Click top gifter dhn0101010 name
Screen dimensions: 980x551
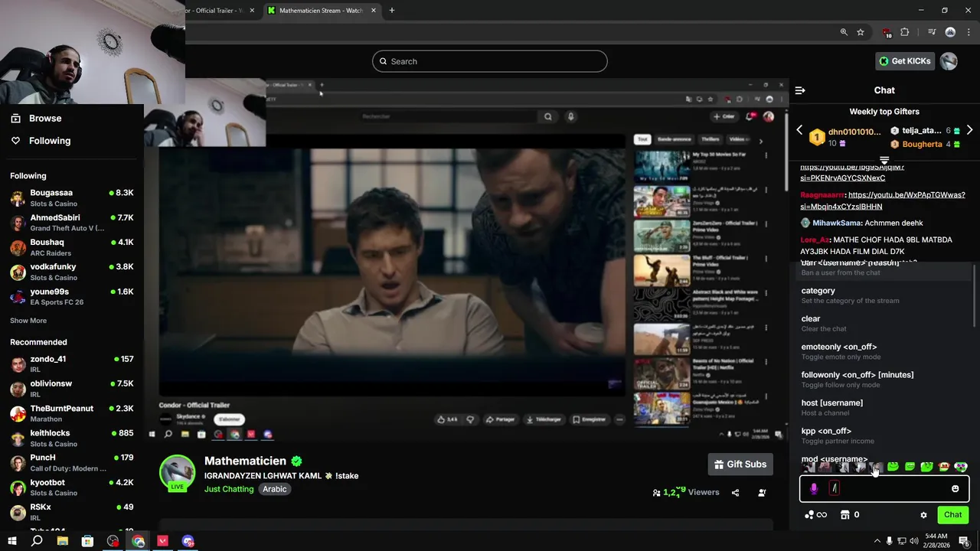point(854,132)
